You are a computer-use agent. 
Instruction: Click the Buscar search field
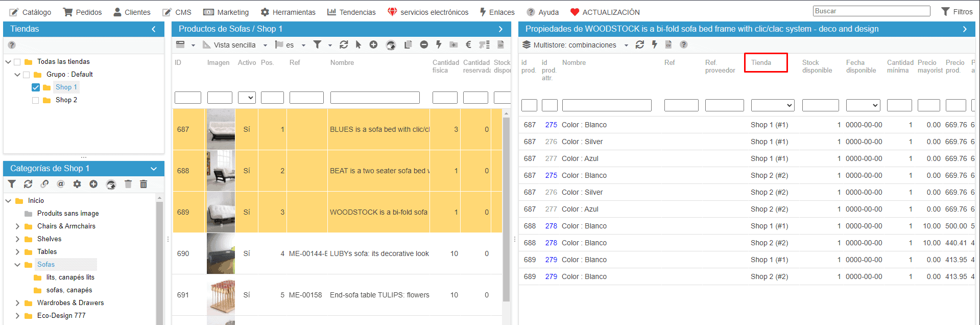[x=871, y=11]
